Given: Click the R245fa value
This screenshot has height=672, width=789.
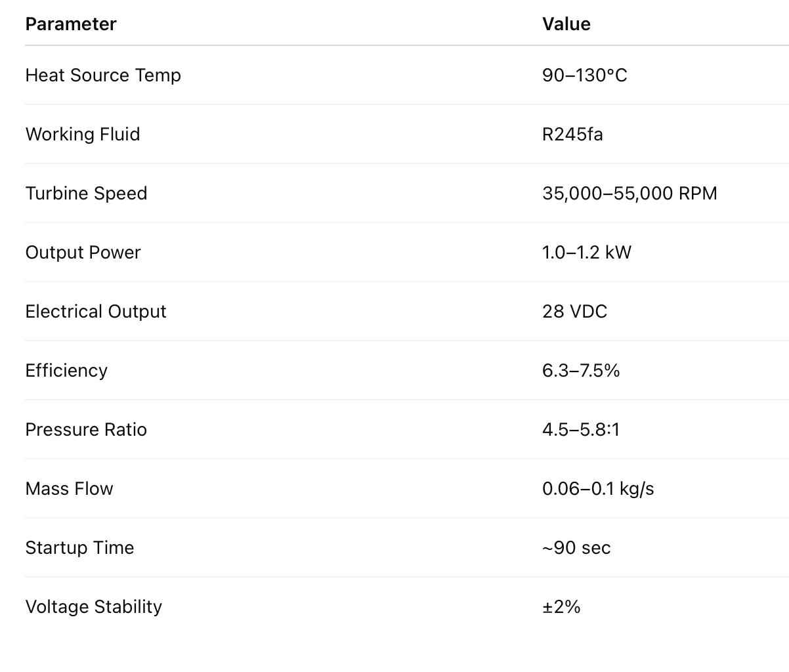Looking at the screenshot, I should click(x=572, y=135).
